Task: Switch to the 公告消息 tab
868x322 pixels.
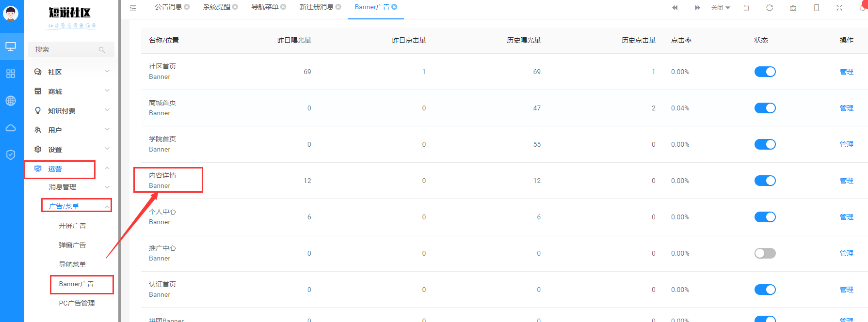Action: 168,7
